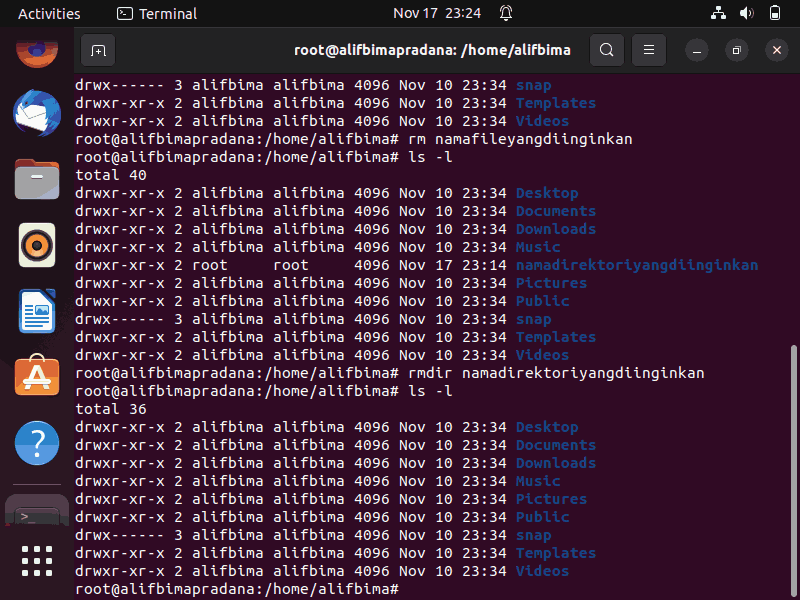Open the clock showing Nov 17 23:24

pos(437,13)
